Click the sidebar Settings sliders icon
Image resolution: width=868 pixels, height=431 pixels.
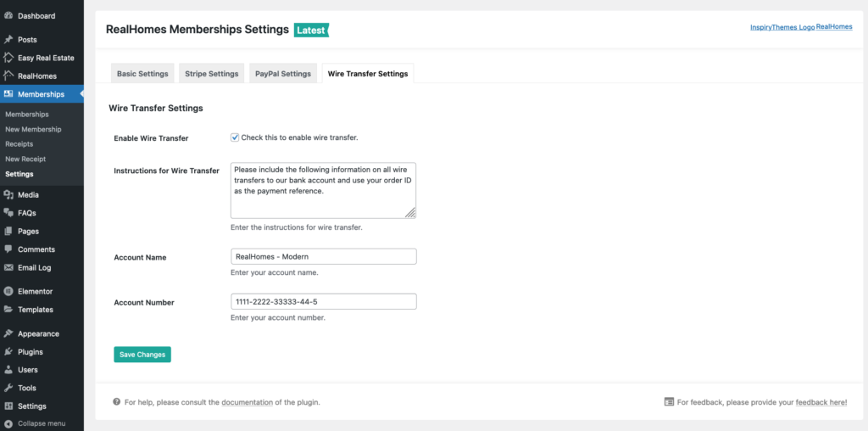point(8,406)
